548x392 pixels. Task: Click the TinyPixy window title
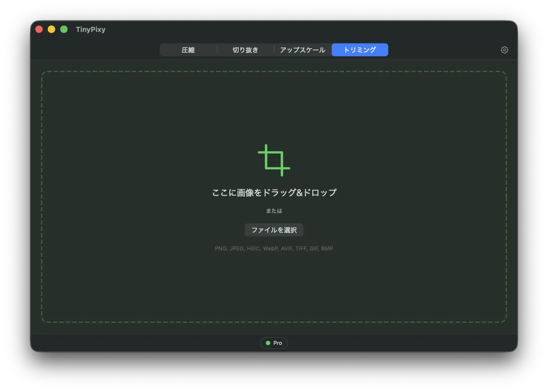(x=91, y=29)
